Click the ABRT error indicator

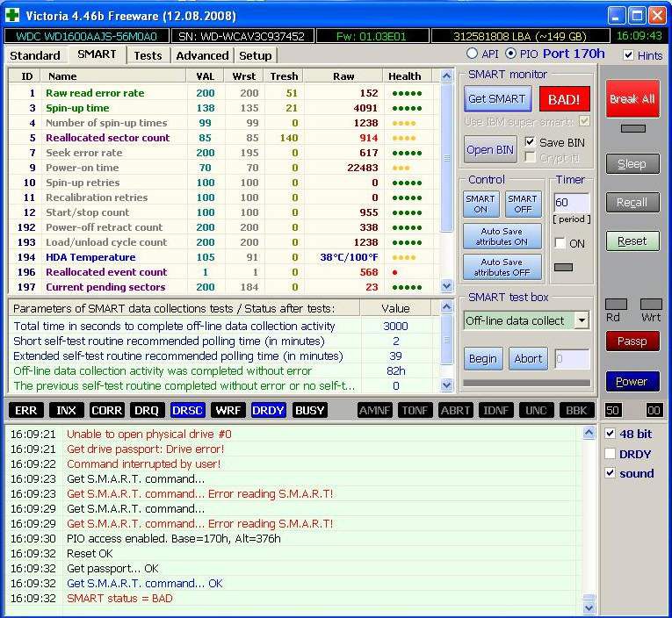pyautogui.click(x=455, y=410)
